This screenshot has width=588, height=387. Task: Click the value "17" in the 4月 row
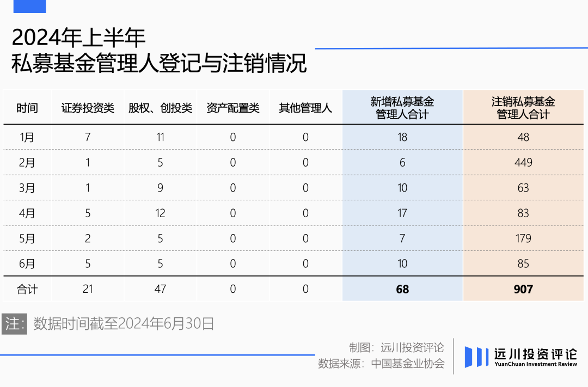point(402,213)
